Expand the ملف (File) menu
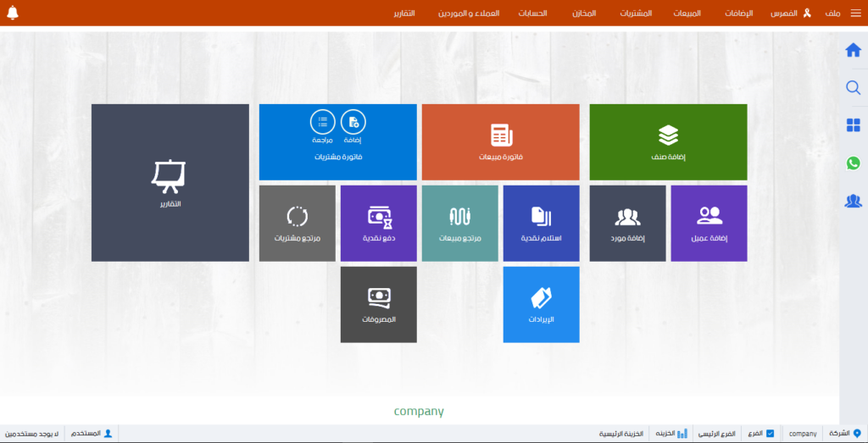 (832, 14)
